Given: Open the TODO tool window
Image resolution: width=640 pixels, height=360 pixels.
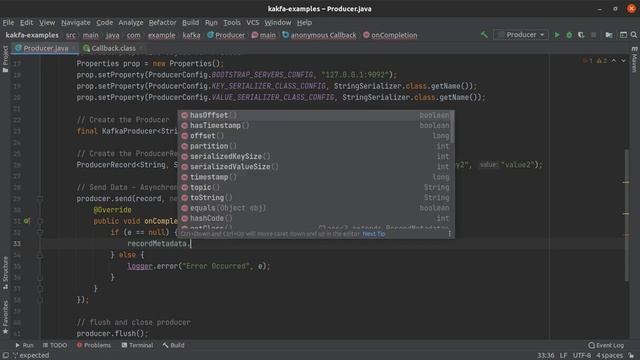Looking at the screenshot, I should click(55, 345).
